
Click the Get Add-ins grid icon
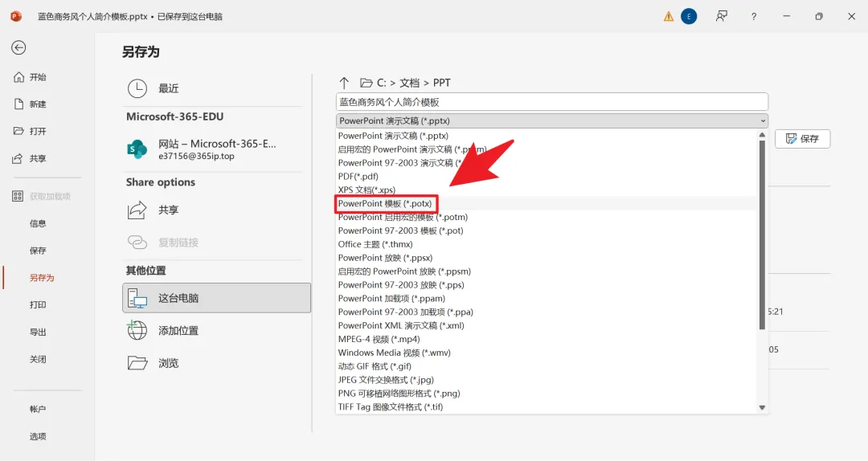point(18,196)
